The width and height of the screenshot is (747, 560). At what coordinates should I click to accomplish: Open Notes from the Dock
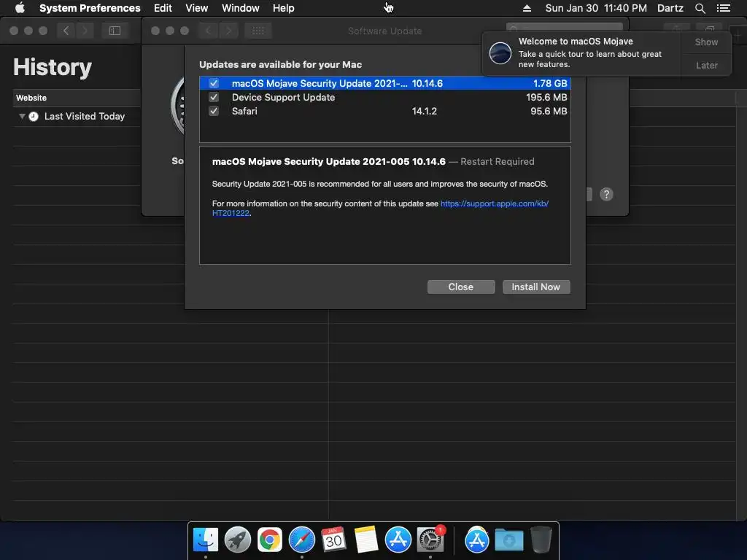tap(366, 540)
